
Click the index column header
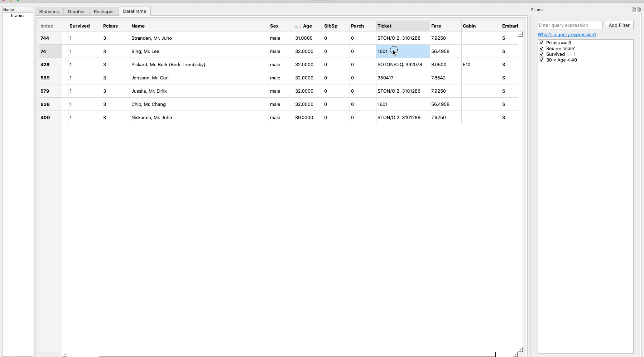51,26
